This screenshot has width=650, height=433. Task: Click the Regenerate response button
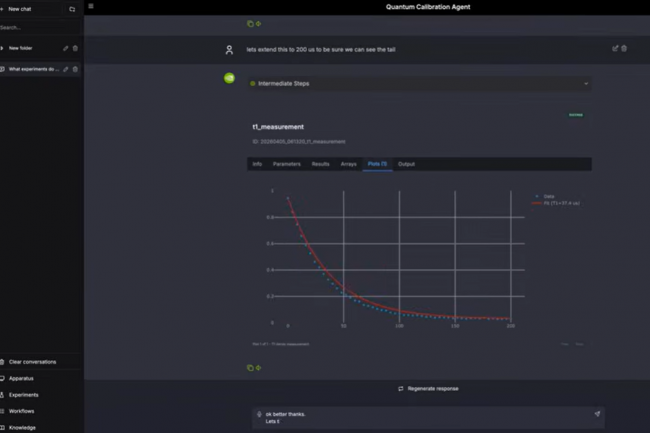click(428, 388)
